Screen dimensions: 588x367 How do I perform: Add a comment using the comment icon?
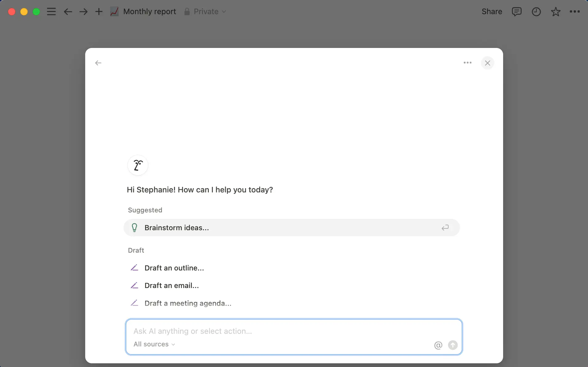tap(516, 11)
